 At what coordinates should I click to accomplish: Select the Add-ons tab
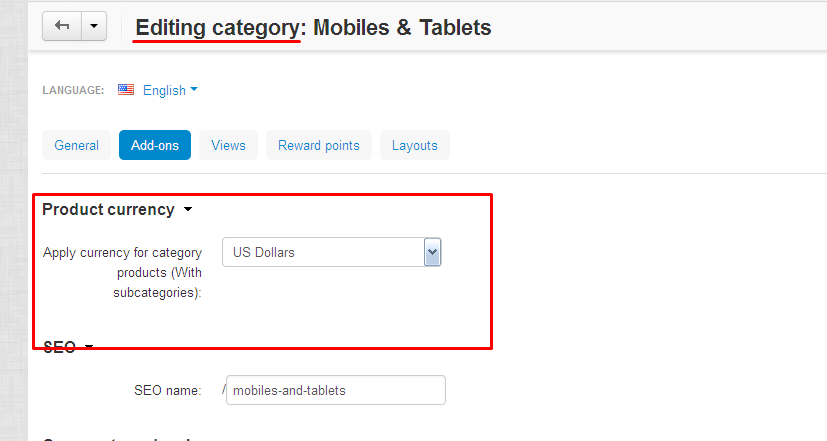pyautogui.click(x=155, y=145)
